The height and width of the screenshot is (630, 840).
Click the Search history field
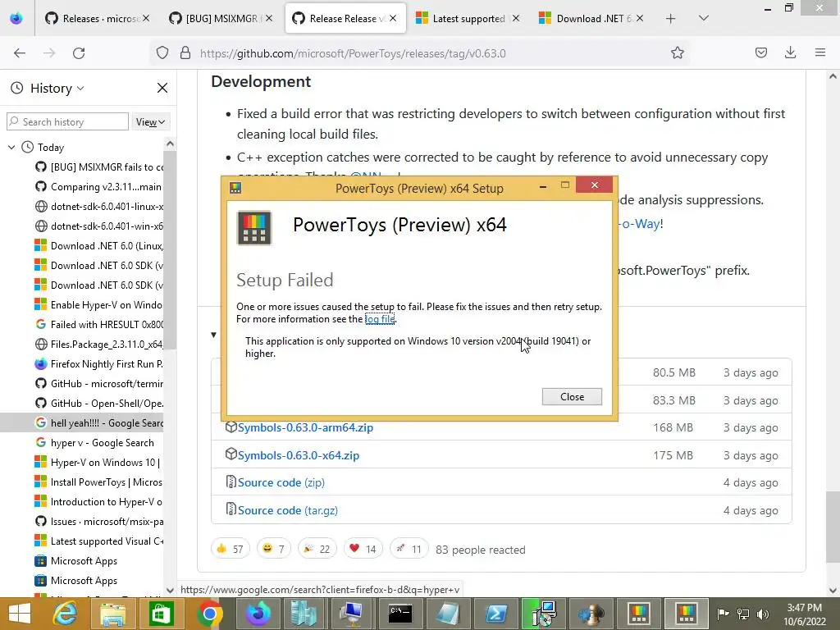[67, 121]
